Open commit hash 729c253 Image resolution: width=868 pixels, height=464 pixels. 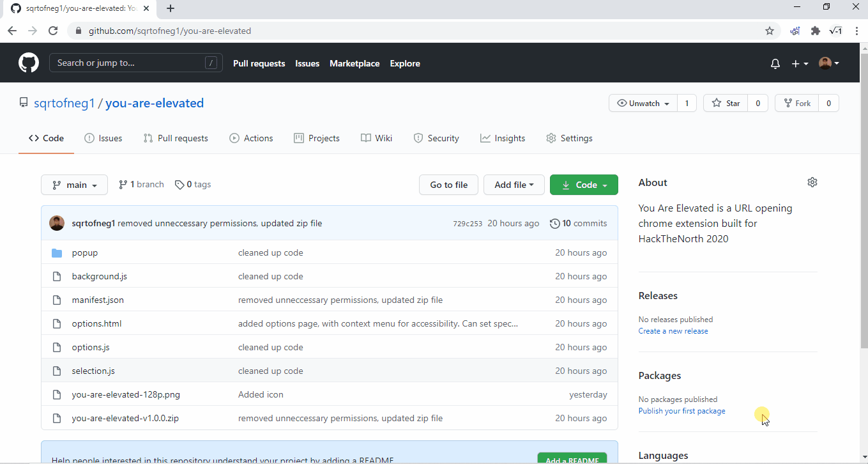click(x=468, y=224)
